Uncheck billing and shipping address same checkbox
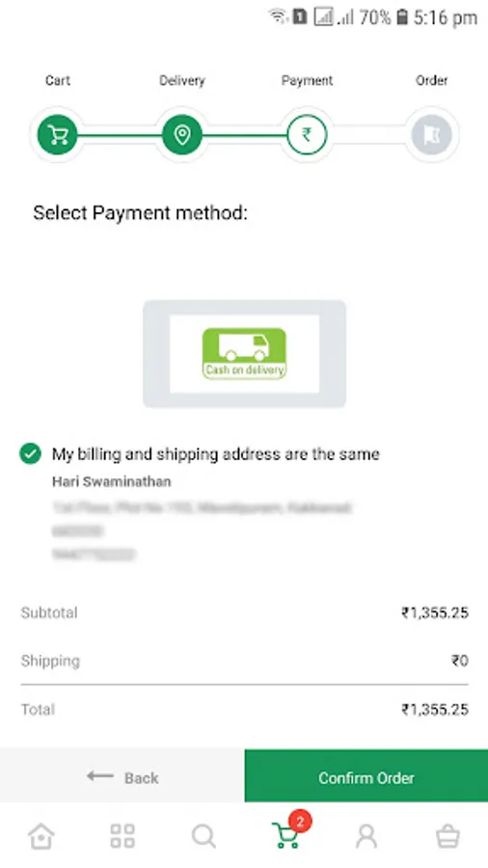Screen dimensions: 488x868 pos(30,454)
